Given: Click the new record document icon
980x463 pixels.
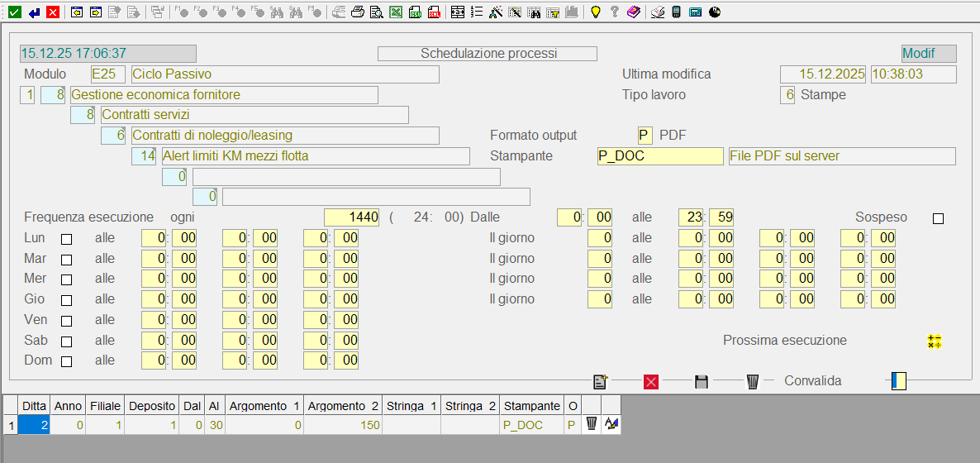Looking at the screenshot, I should (601, 381).
